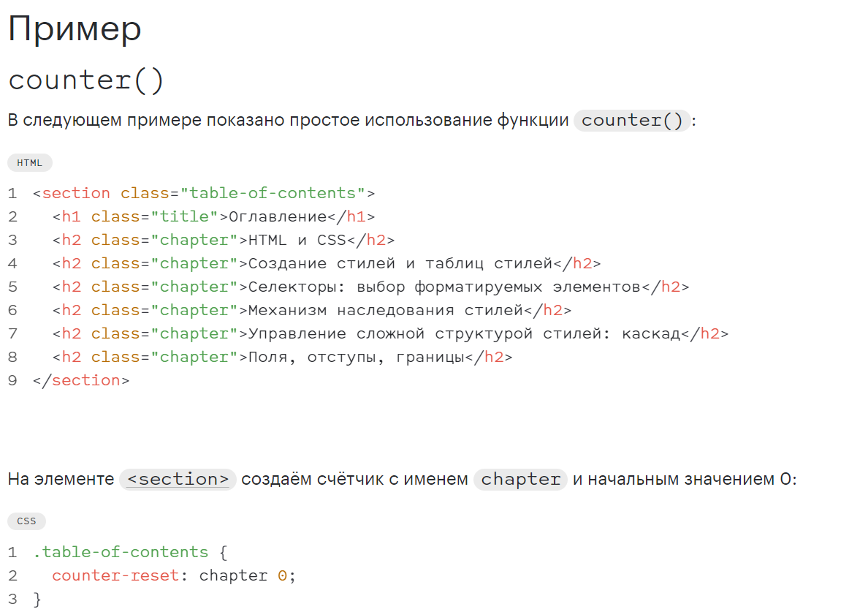
Task: Click the "Пример" heading
Action: 75,31
